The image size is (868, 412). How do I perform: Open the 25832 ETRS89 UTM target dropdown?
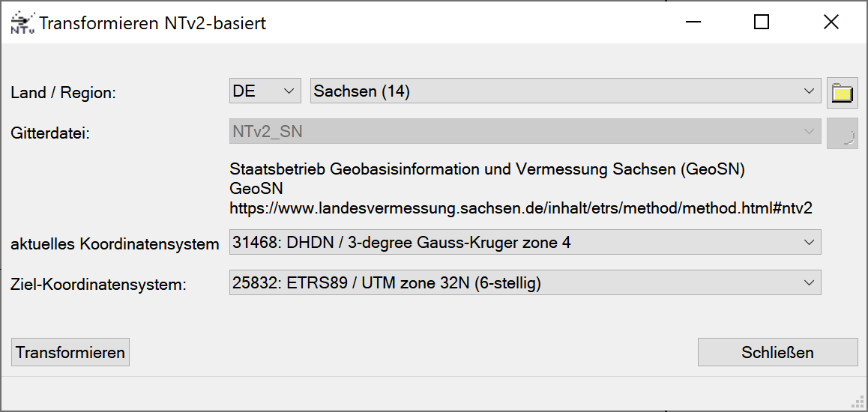[x=525, y=282]
